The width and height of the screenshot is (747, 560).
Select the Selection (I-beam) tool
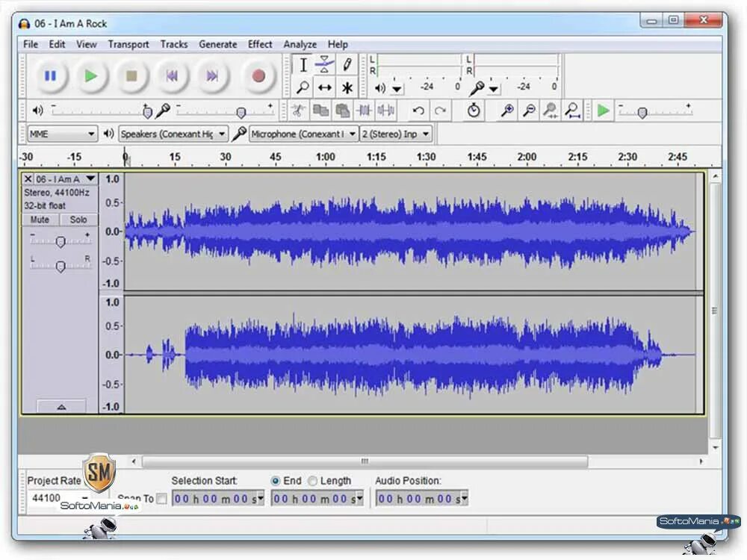303,65
